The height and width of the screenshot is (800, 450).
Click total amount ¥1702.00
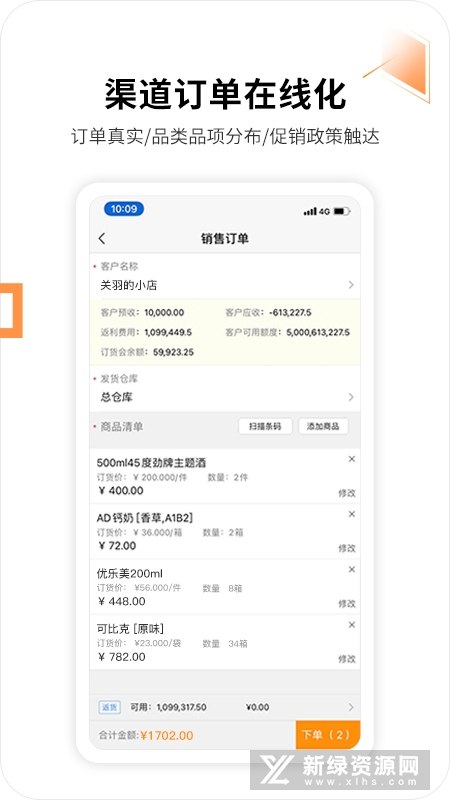[x=167, y=735]
